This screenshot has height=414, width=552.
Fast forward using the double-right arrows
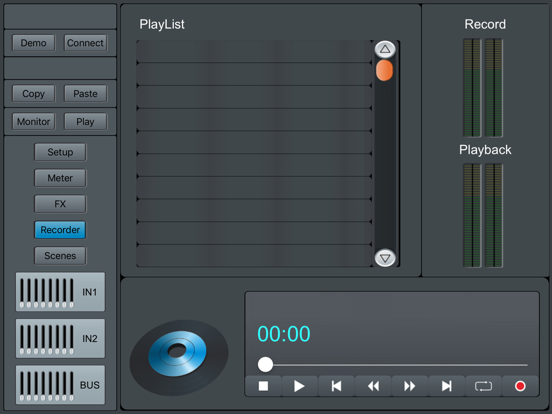click(410, 386)
